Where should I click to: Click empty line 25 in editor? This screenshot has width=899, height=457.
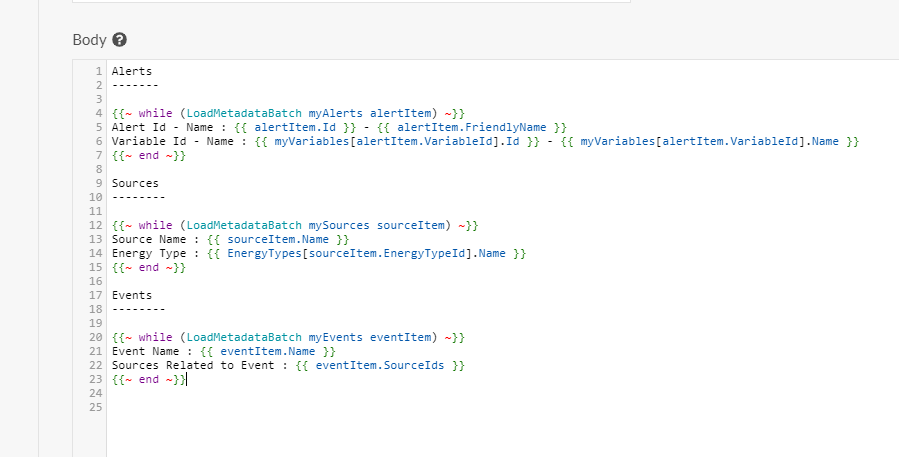point(300,408)
